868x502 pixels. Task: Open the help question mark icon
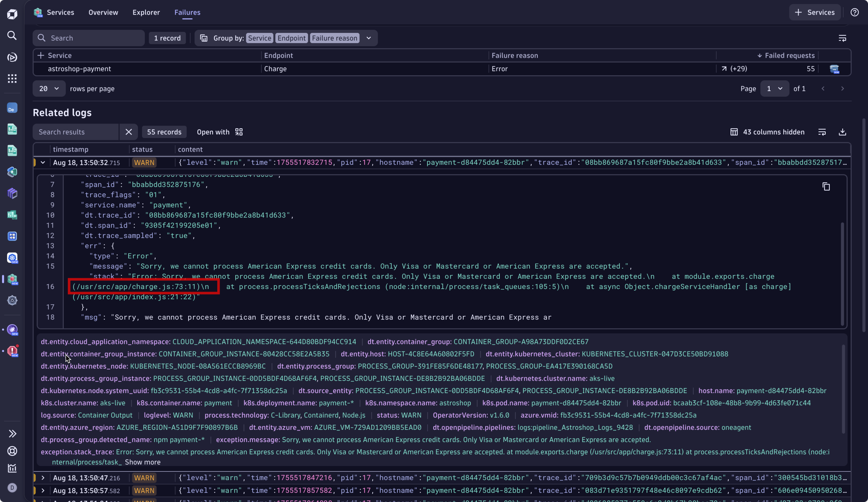click(854, 13)
